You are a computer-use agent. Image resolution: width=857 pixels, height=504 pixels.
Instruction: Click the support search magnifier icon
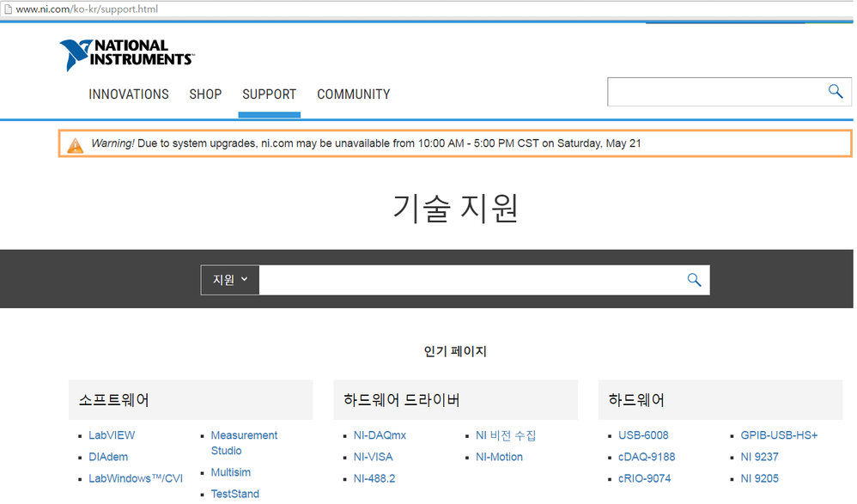click(x=694, y=280)
